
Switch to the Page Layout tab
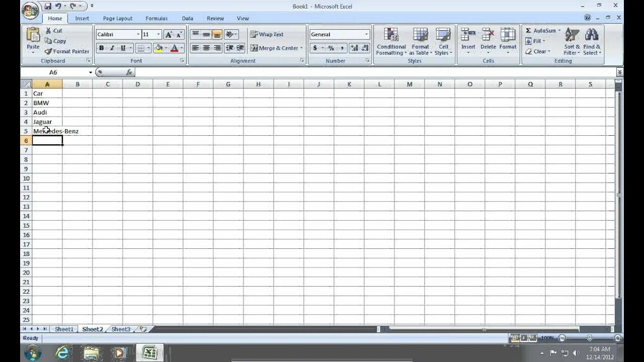pos(118,19)
